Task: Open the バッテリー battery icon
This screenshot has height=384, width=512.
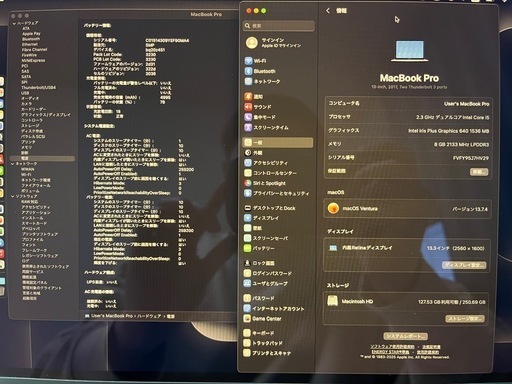Action: pyautogui.click(x=247, y=248)
